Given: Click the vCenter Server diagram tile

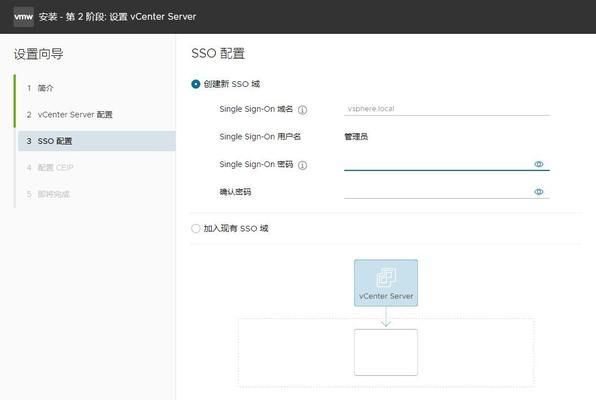Looking at the screenshot, I should [386, 283].
